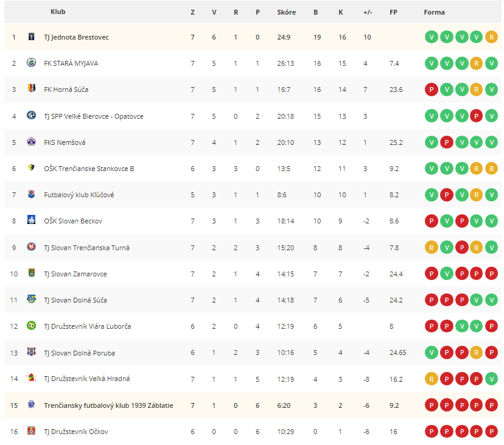Screen dimensions: 504x445
Task: Click FK Horná Súča club crest
Action: [31, 88]
